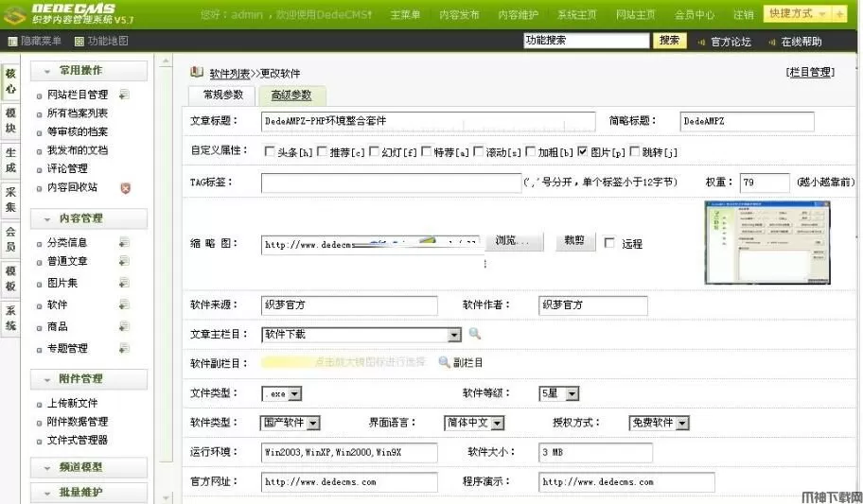
Task: Switch to the 高级参数 tab
Action: pos(291,96)
